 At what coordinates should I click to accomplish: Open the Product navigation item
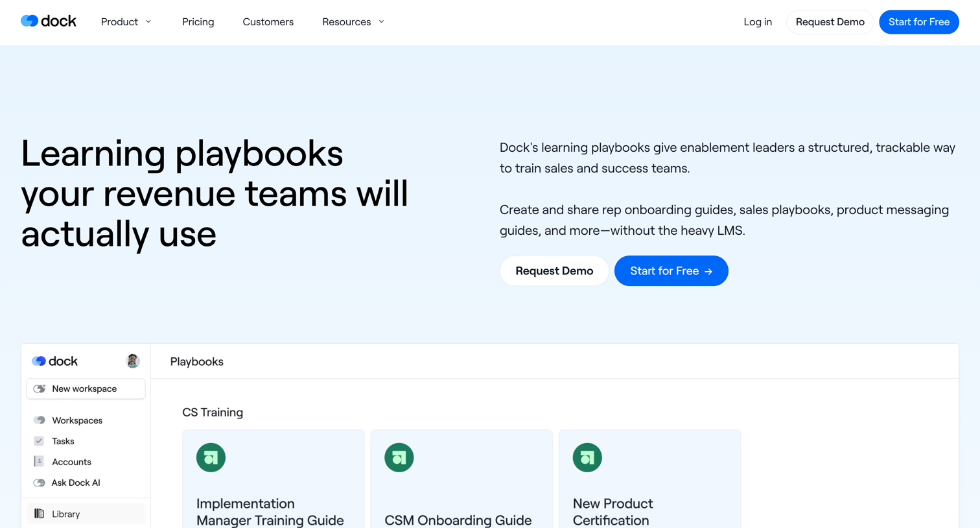[126, 22]
